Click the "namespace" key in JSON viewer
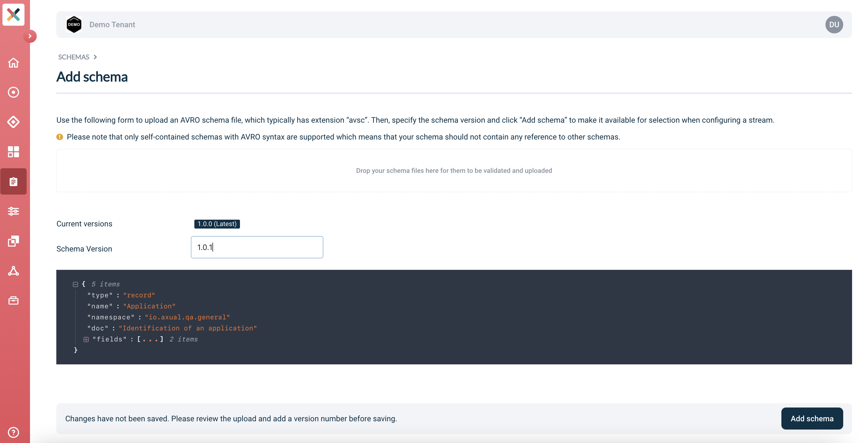Image resolution: width=868 pixels, height=443 pixels. coord(111,317)
